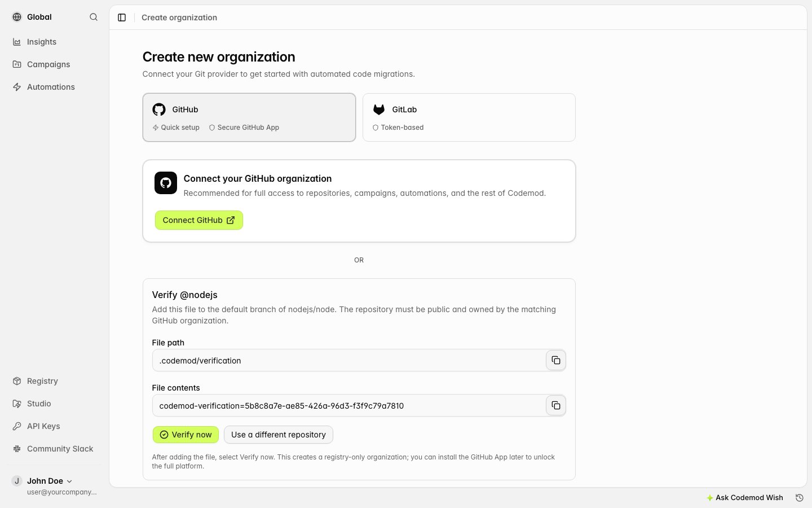This screenshot has width=812, height=508.
Task: Click the search magnifier icon in sidebar
Action: (x=94, y=17)
